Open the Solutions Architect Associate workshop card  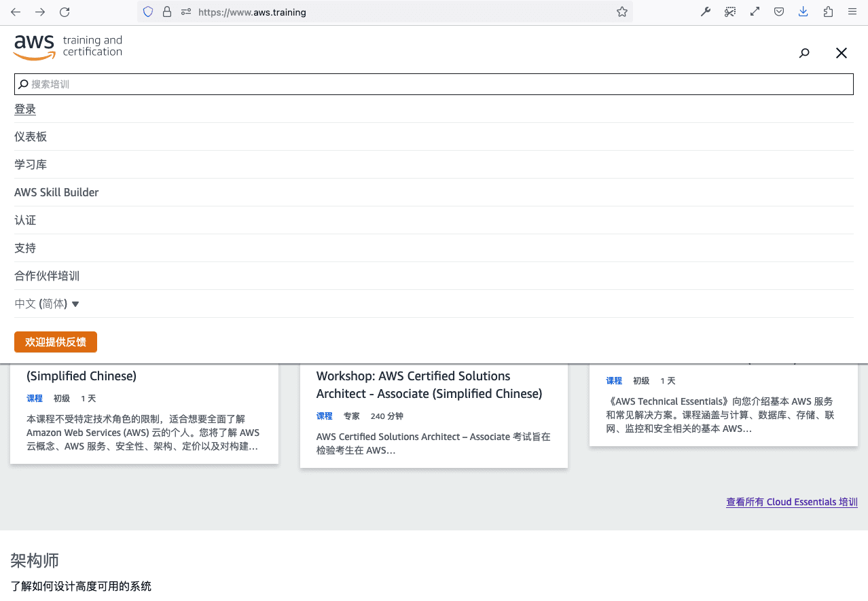429,385
